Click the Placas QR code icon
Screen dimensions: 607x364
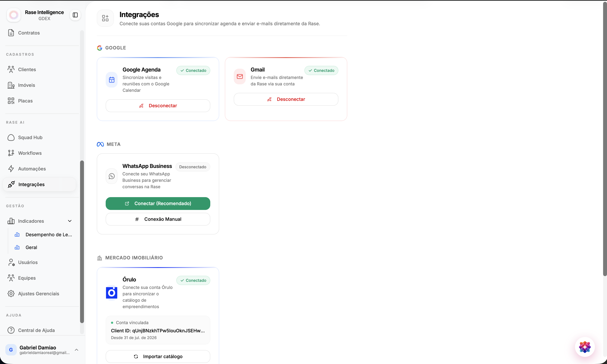point(11,101)
